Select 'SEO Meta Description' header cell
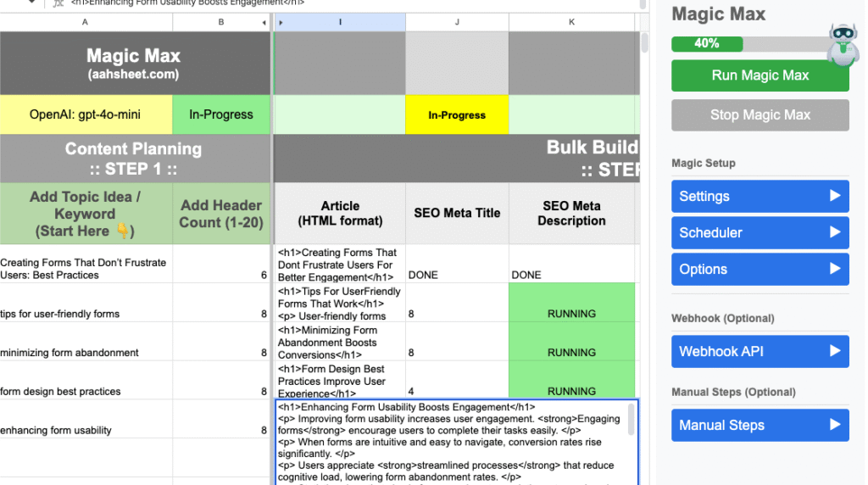This screenshot has width=868, height=485. coord(571,214)
